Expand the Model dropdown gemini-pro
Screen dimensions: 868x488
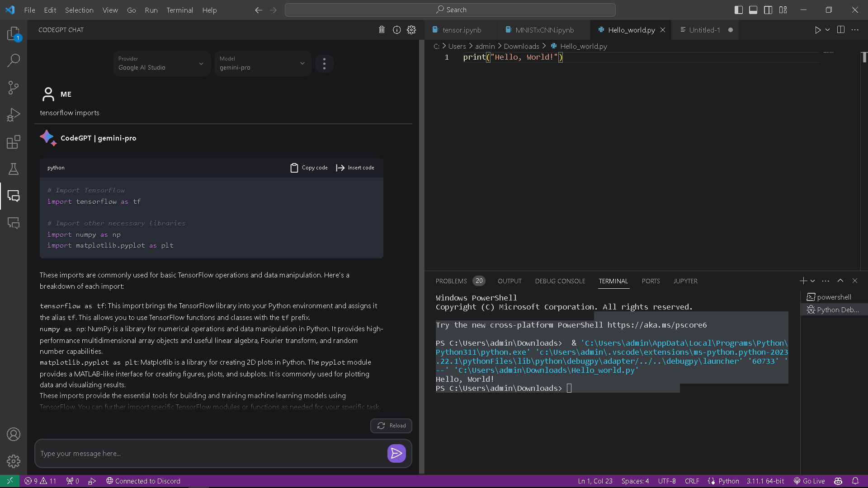coord(262,64)
